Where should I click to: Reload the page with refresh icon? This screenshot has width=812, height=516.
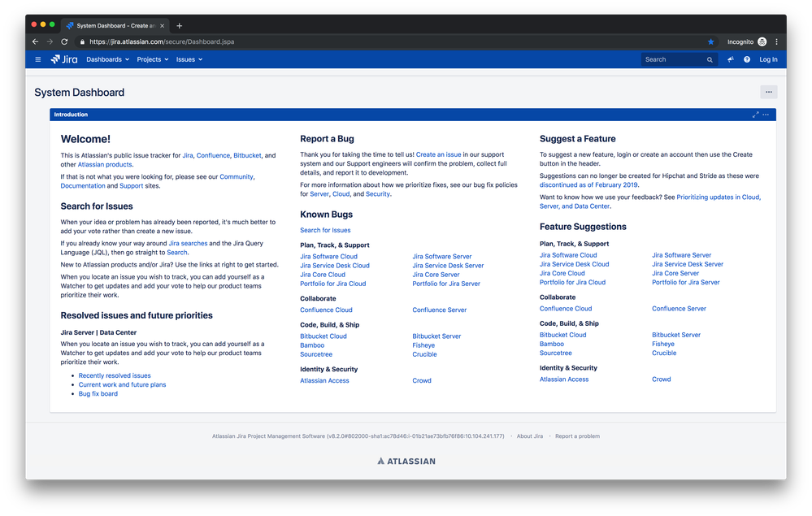(x=64, y=42)
